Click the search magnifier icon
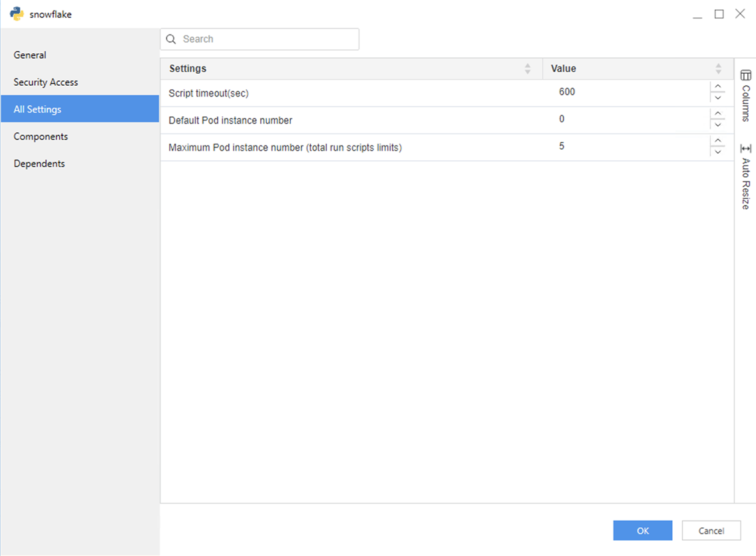 172,39
